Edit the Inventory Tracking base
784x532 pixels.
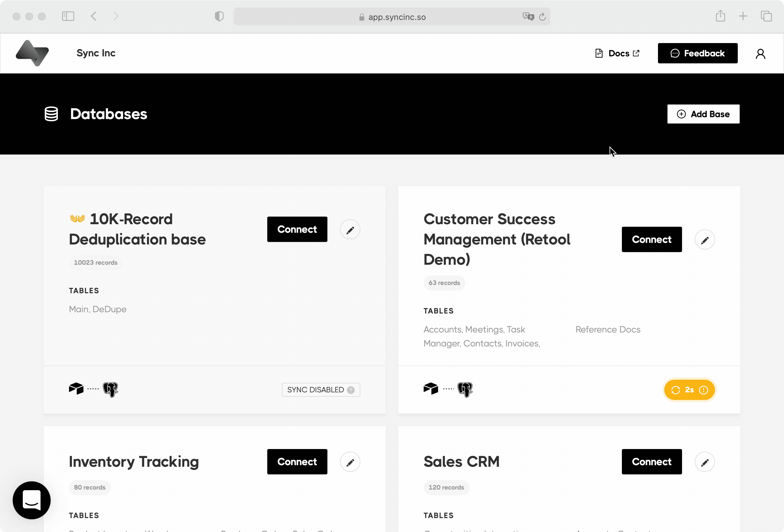[350, 462]
